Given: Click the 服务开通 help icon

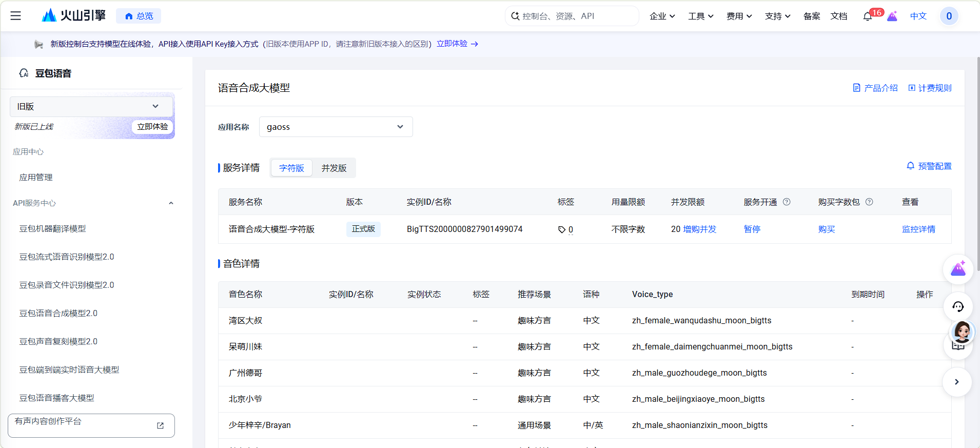Looking at the screenshot, I should point(787,202).
